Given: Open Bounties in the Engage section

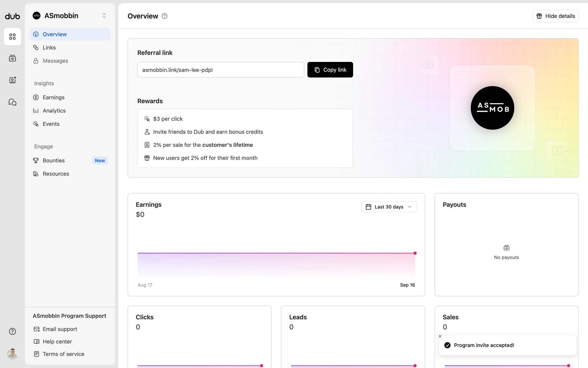Looking at the screenshot, I should [54, 161].
